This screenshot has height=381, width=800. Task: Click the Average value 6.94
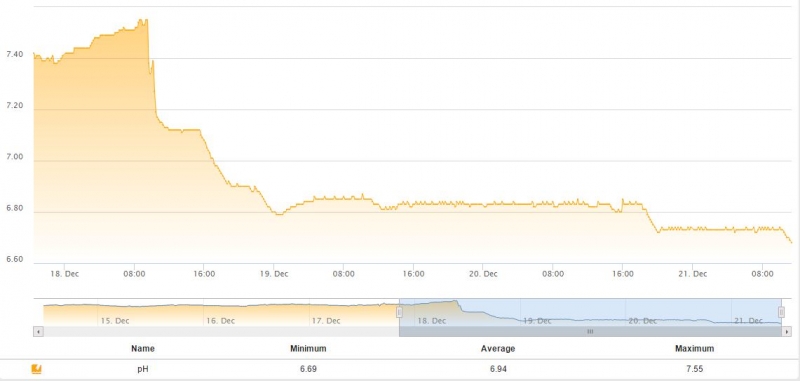(498, 369)
